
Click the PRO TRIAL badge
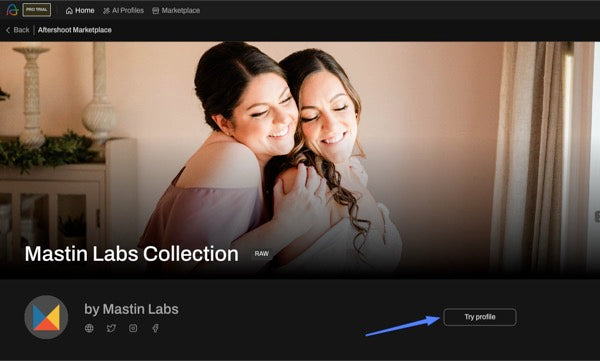pos(36,10)
